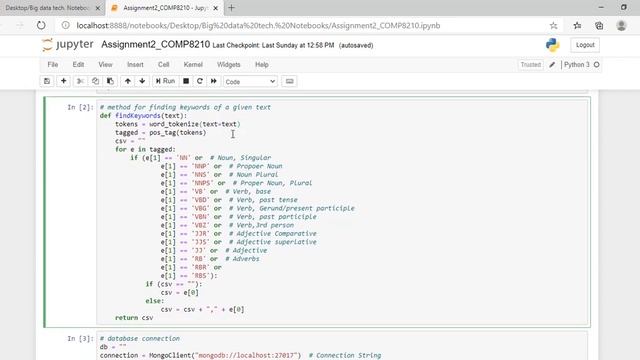Click the '# Adjective Comparative' comment
This screenshot has height=360, width=640.
(273, 233)
